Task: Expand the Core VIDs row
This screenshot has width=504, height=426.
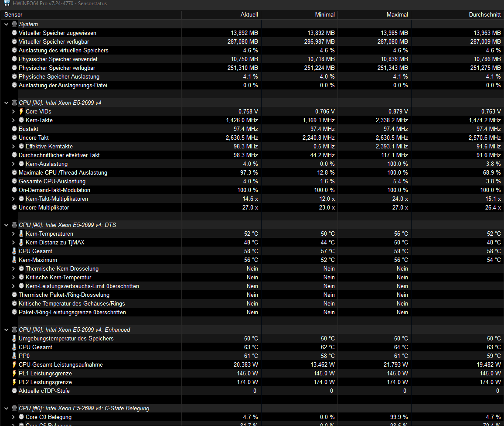Action: [x=14, y=111]
